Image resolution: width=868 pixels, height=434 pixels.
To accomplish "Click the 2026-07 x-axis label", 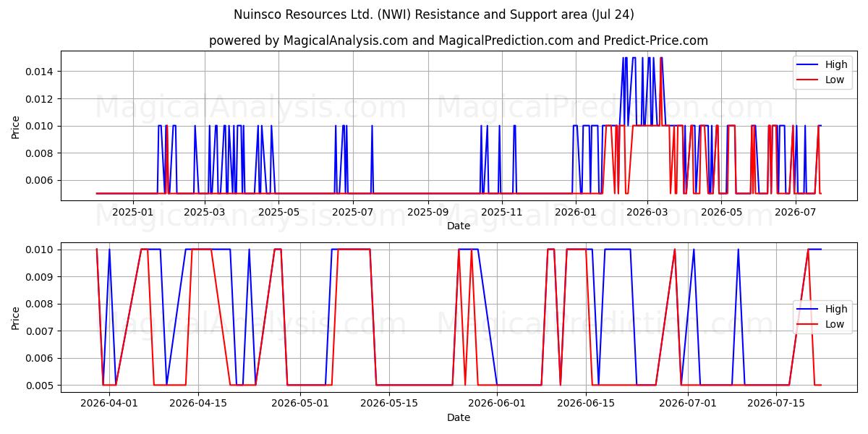I will tap(794, 213).
